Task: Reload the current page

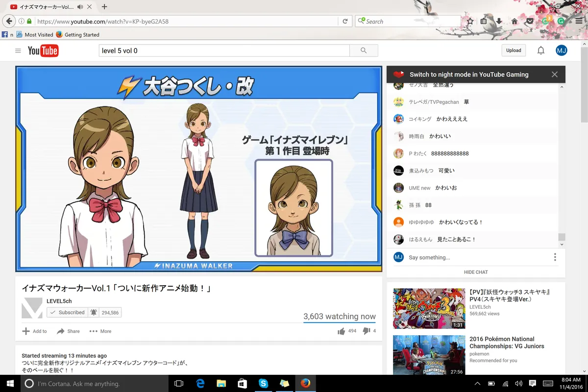Action: coord(345,22)
